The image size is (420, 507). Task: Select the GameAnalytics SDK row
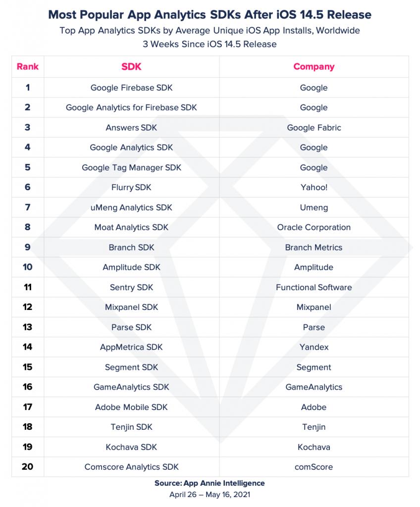coord(210,387)
